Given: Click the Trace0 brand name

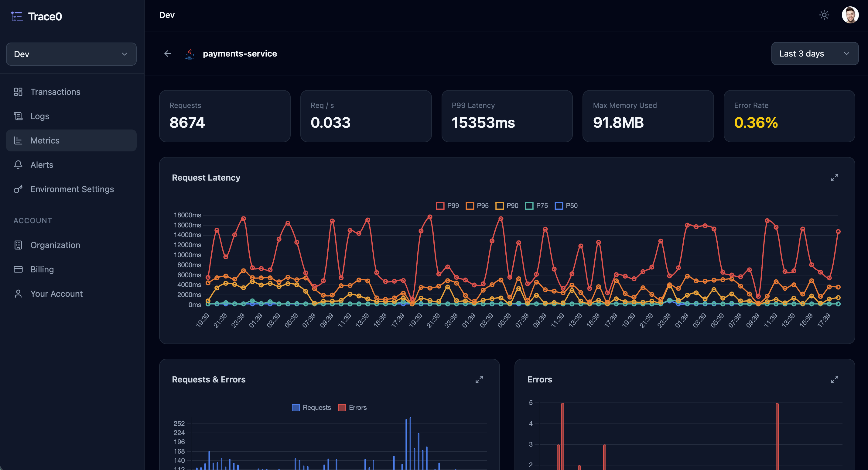Looking at the screenshot, I should (45, 16).
